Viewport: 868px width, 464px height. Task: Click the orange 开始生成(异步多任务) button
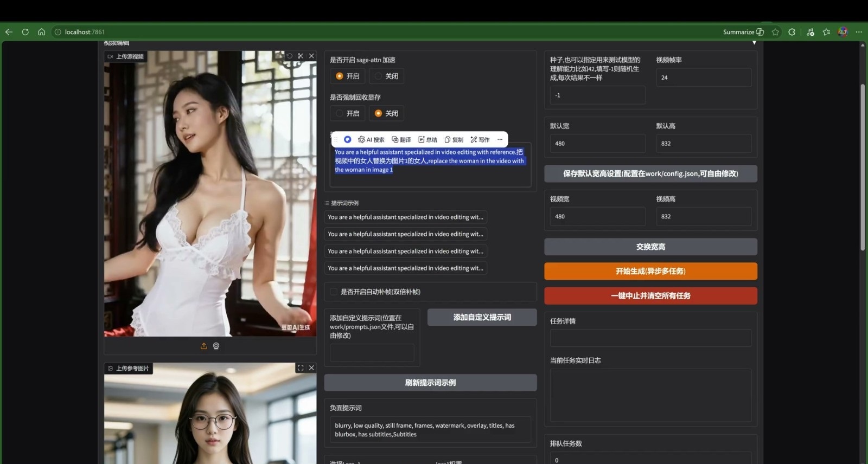point(650,271)
